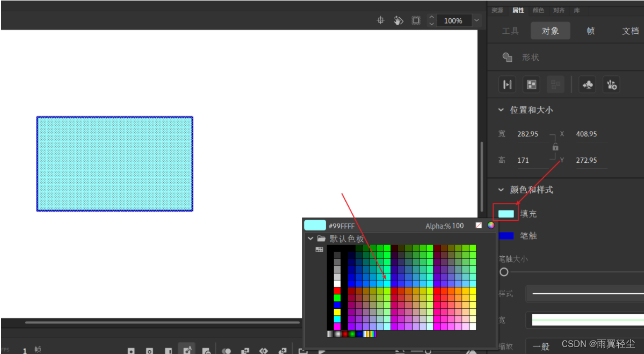Click the stage horizontal scrollbar
This screenshot has height=354, width=644.
click(162, 322)
